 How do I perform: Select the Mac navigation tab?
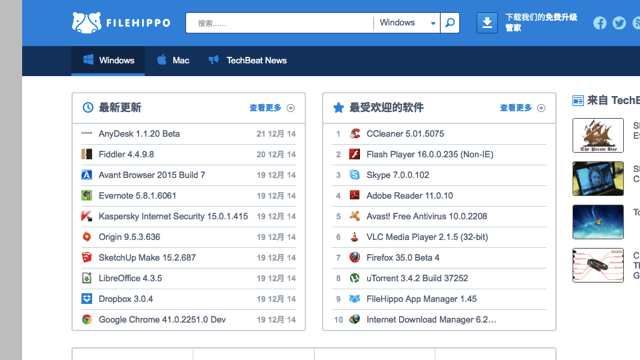pyautogui.click(x=173, y=60)
